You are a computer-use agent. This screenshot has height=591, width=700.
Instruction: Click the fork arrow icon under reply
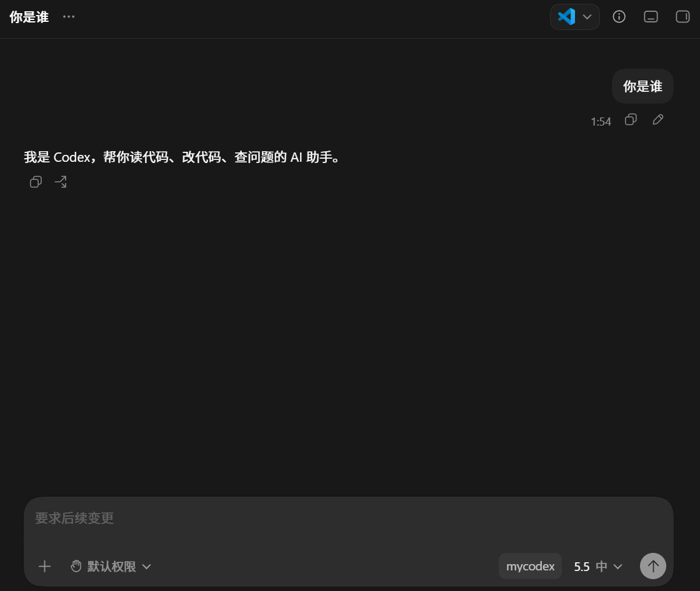pos(61,182)
